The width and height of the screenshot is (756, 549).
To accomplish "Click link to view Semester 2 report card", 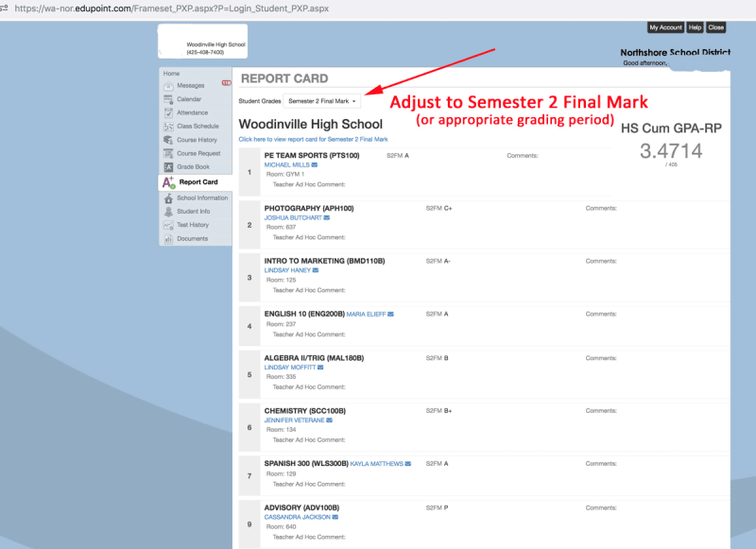I will (x=313, y=139).
